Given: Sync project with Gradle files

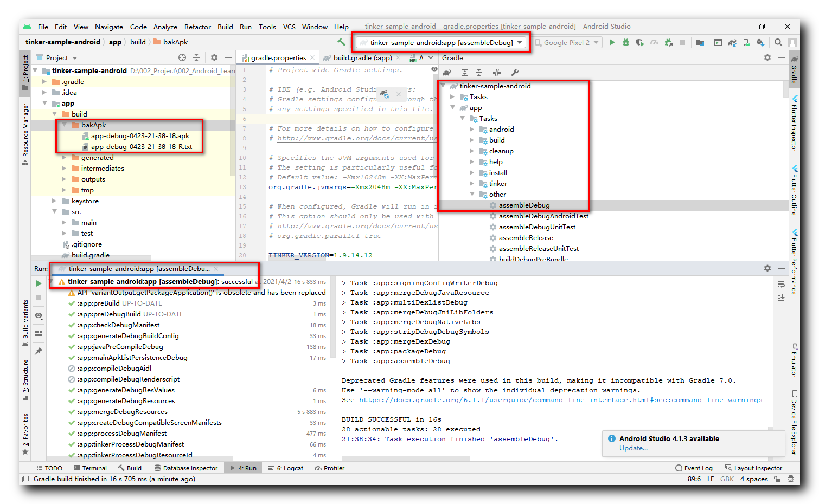Looking at the screenshot, I should [733, 42].
